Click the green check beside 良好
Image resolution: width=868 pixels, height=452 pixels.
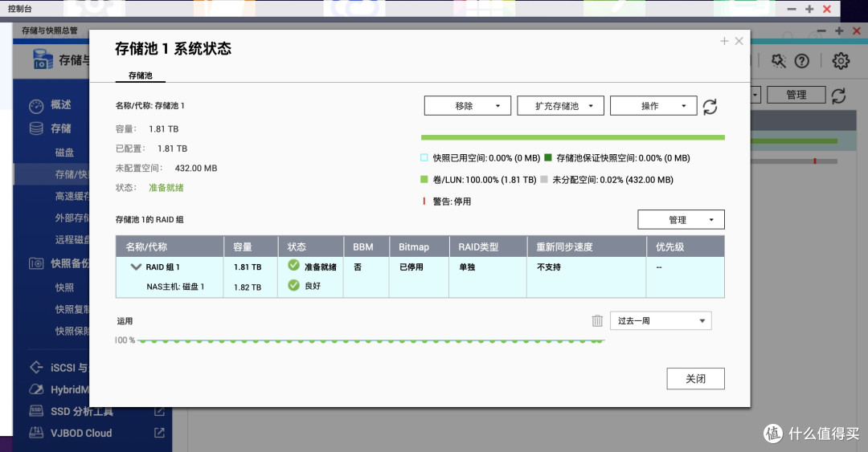coord(294,286)
